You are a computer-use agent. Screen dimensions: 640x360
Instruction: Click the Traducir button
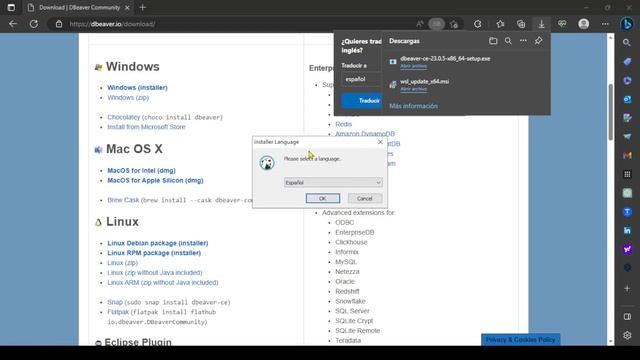tap(362, 100)
